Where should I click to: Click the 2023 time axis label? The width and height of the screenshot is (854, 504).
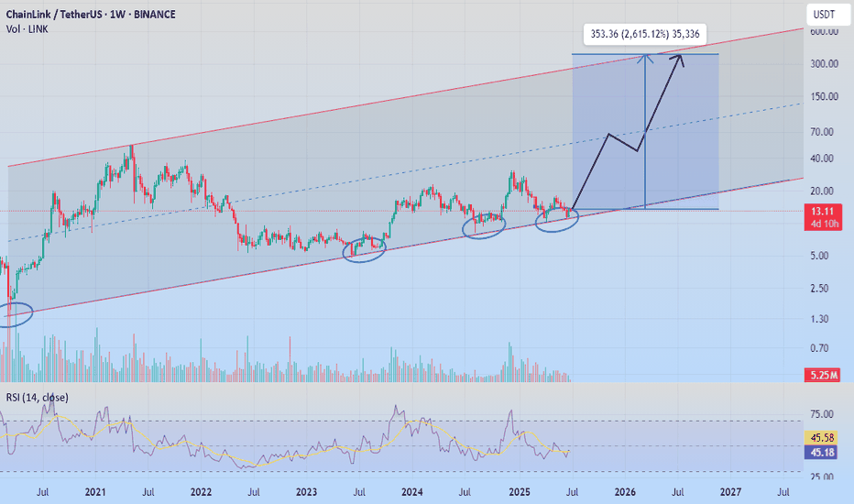click(306, 492)
